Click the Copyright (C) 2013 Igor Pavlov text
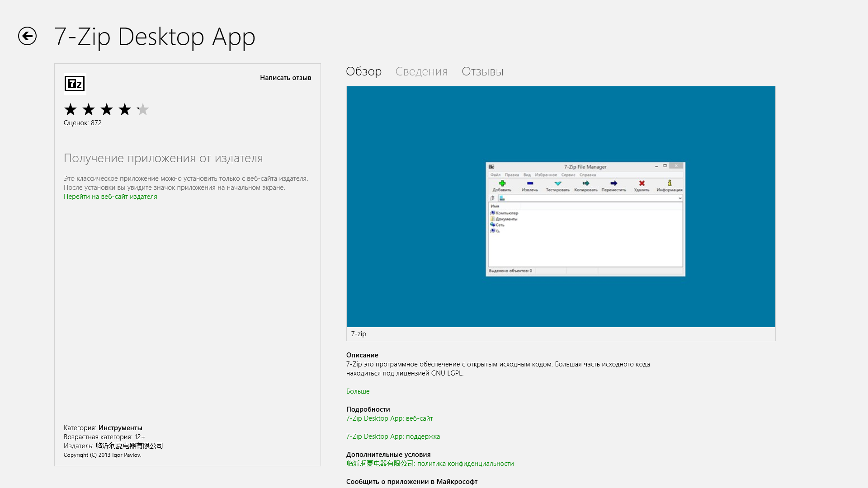Image resolution: width=868 pixels, height=488 pixels. point(103,455)
